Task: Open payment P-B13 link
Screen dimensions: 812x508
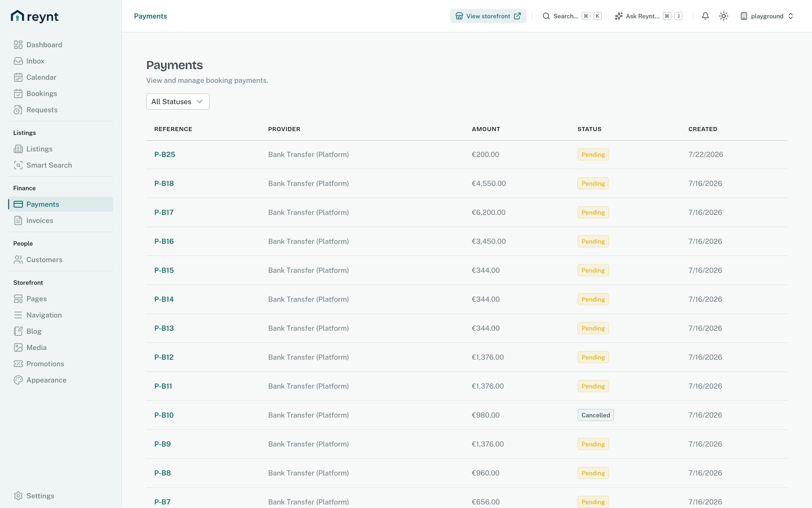Action: (164, 328)
